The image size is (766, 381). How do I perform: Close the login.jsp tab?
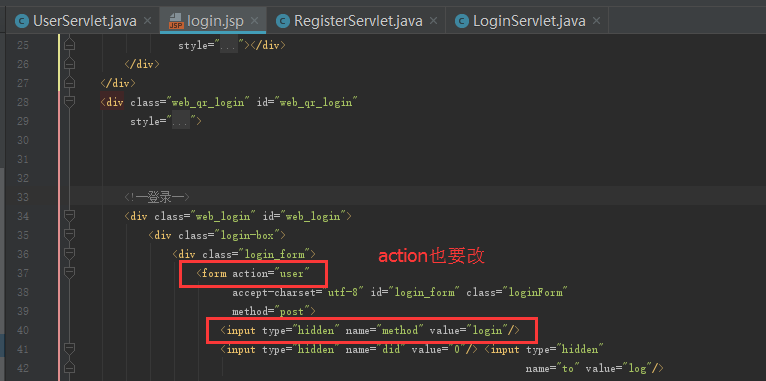[x=254, y=21]
